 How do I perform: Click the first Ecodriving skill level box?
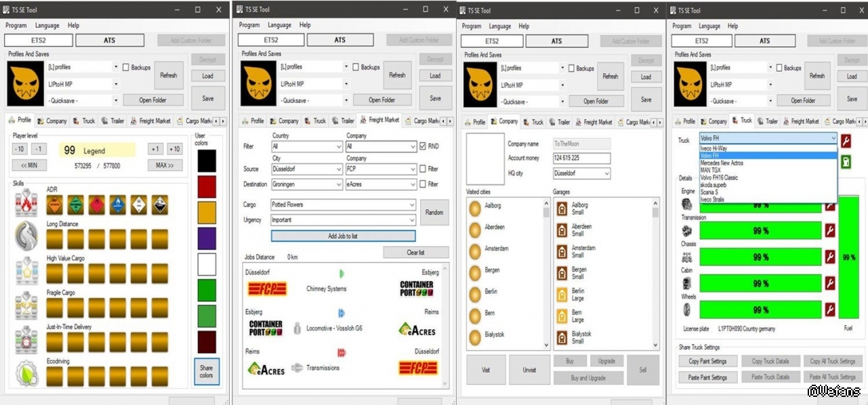pos(54,375)
